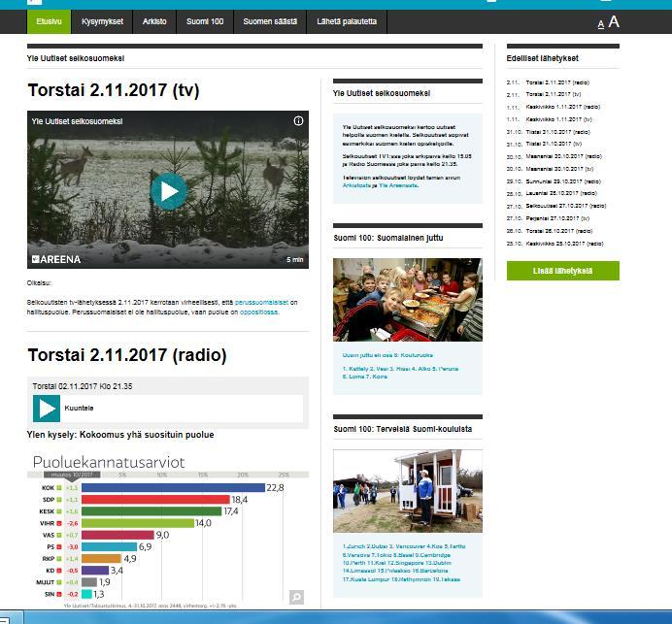Open the Uusin juttu Kouluruoka link
Screen dimensions: 672x624
pyautogui.click(x=387, y=355)
